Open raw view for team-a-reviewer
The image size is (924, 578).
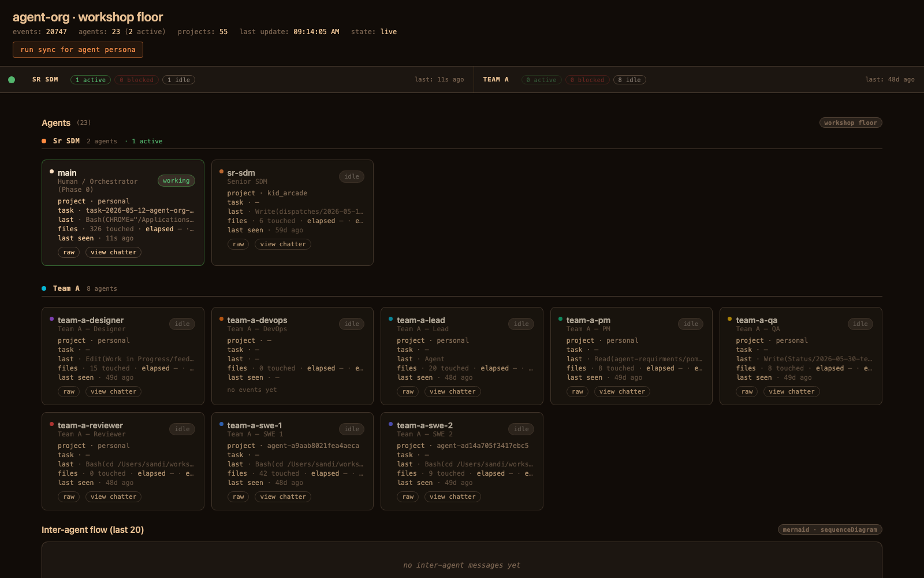pos(69,497)
